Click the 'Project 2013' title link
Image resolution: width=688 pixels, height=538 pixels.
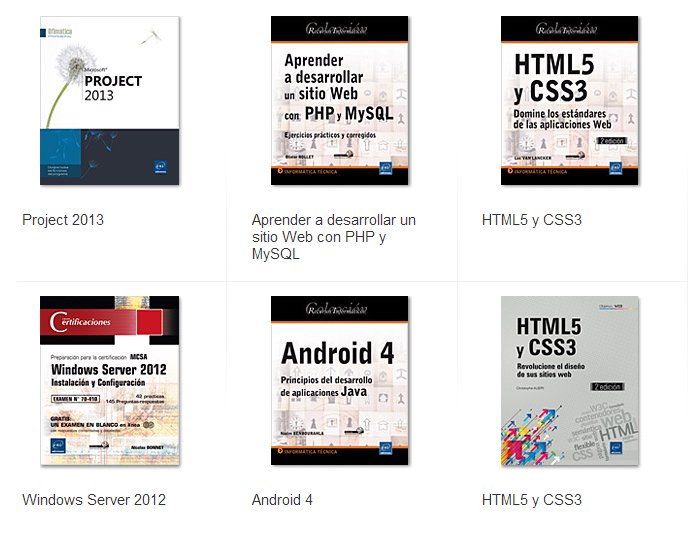click(63, 220)
